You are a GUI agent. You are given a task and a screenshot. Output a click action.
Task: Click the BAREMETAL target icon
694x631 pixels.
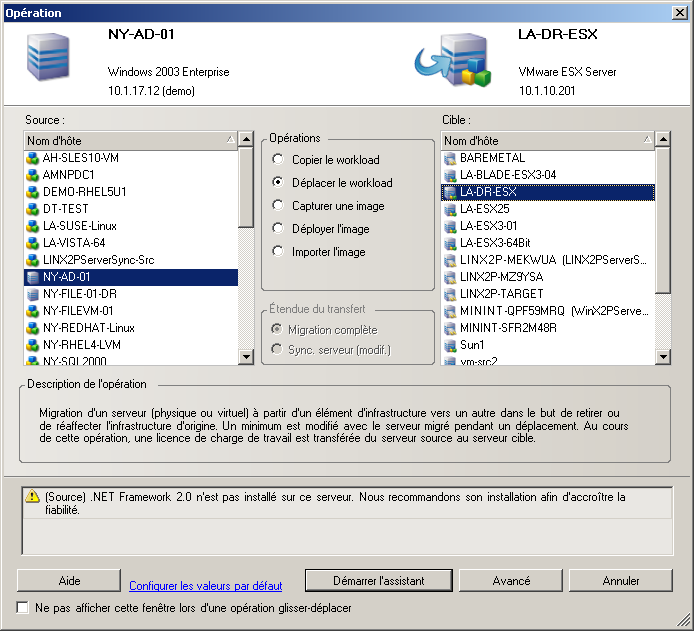450,158
